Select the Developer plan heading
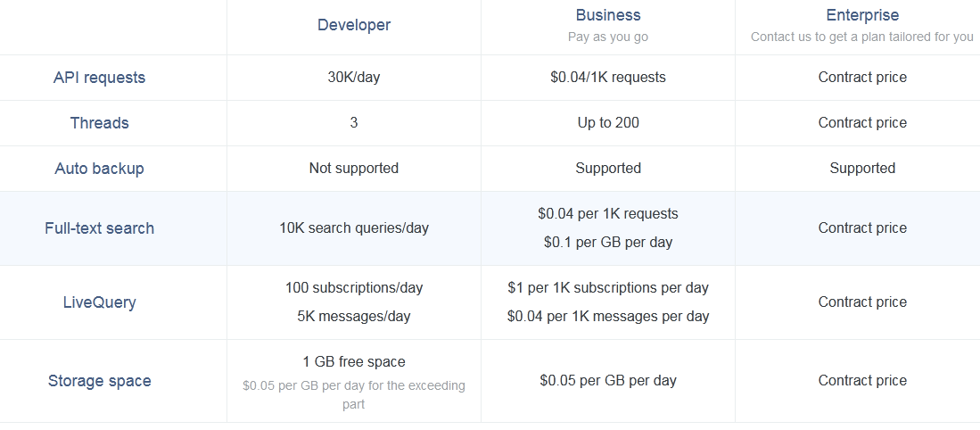980x430 pixels. (354, 25)
